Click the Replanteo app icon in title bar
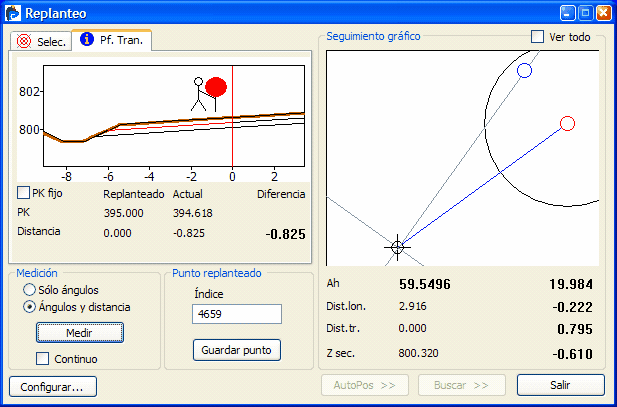 13,13
